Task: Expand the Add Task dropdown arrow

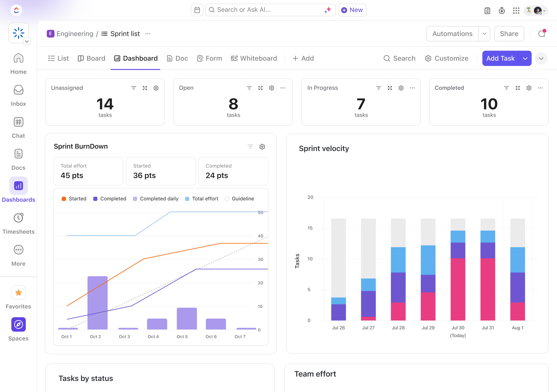Action: [525, 58]
